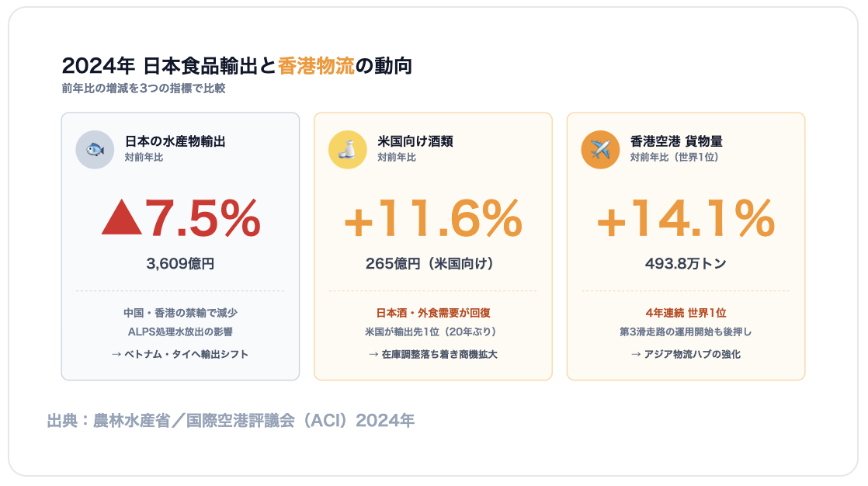Screen dimensions: 868x486
Task: Click the 日本酒・外食需要が回復 highlight text
Action: [433, 313]
